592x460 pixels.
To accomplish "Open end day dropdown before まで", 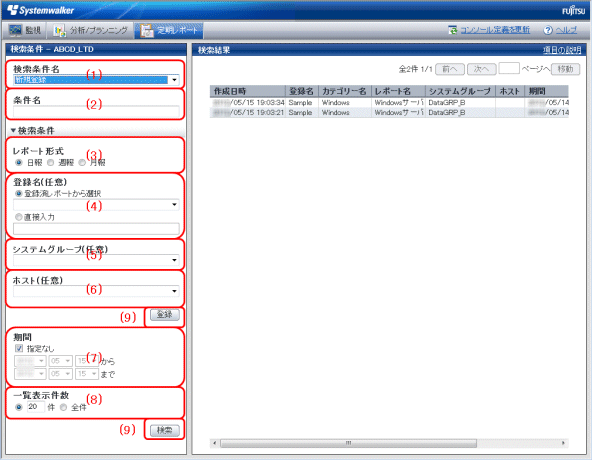I will coord(87,374).
